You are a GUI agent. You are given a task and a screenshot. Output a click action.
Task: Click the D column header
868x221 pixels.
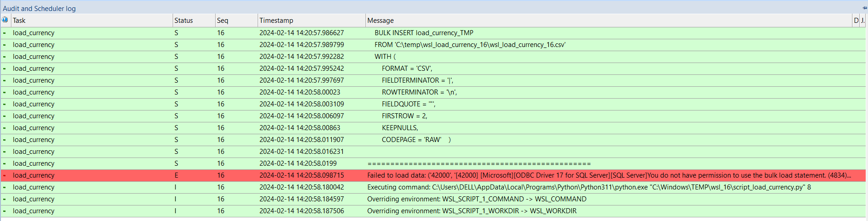tap(856, 21)
